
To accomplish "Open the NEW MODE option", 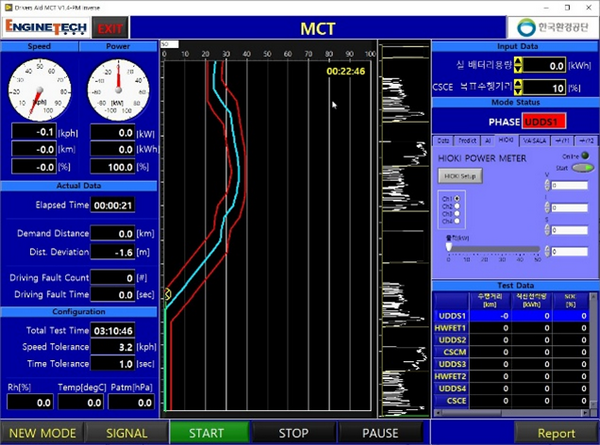I will point(42,433).
